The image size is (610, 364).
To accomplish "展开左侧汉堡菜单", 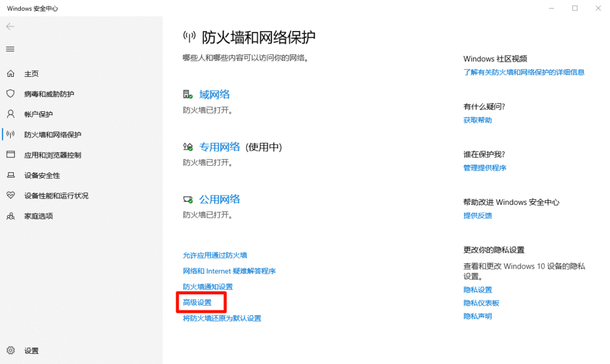I will click(10, 49).
